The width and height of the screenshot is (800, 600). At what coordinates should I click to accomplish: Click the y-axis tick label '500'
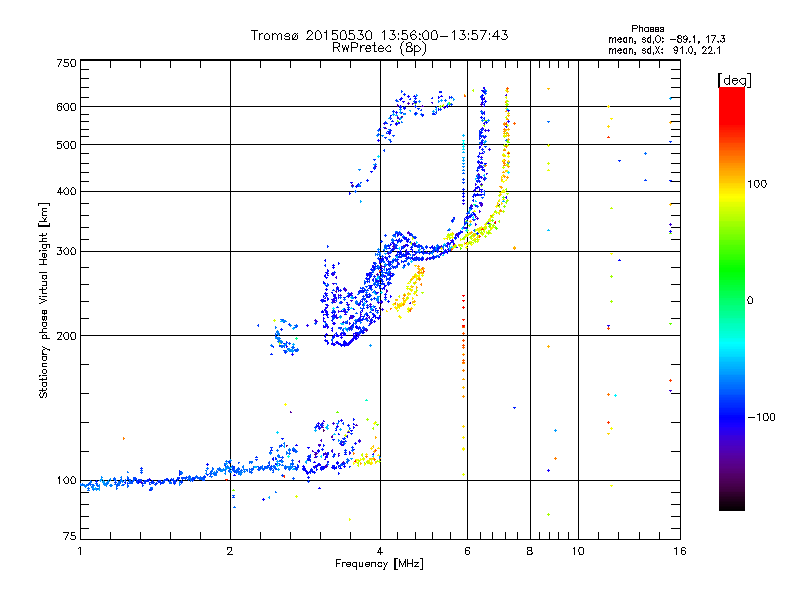[66, 145]
